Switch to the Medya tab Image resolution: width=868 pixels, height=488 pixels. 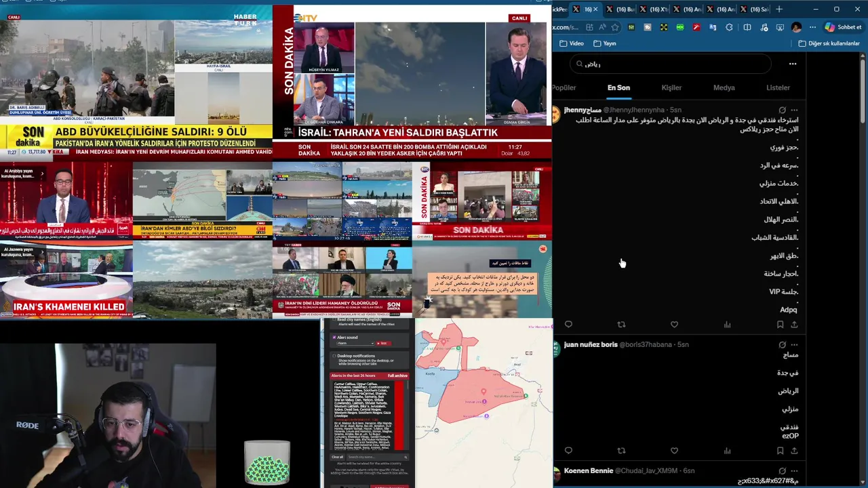724,87
